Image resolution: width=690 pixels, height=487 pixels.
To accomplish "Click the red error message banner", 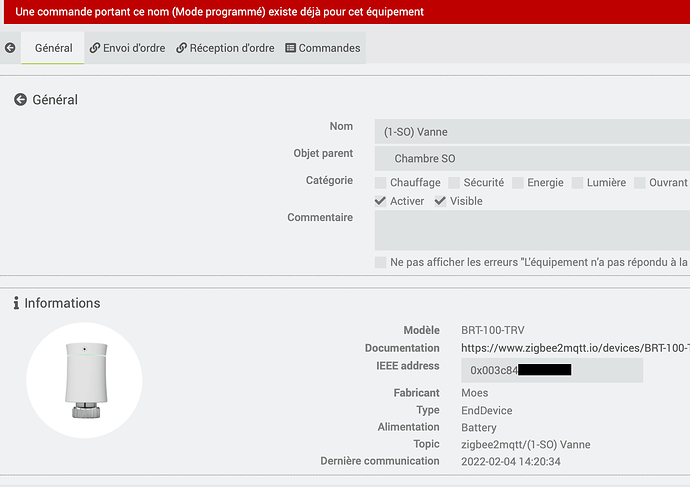I will point(347,12).
